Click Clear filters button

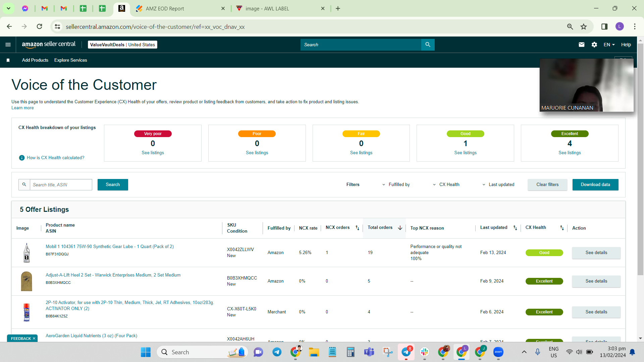(x=547, y=185)
